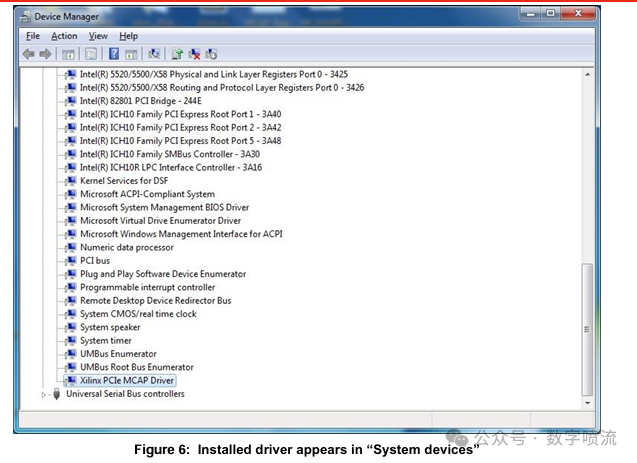Viewport: 637px width, 463px height.
Task: Click the Update Driver Software icon
Action: 177,54
